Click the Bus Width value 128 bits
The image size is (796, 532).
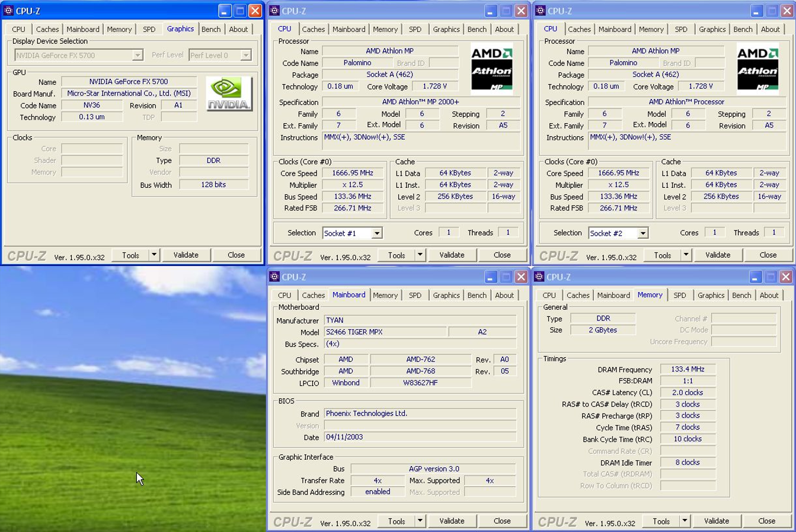(x=213, y=185)
